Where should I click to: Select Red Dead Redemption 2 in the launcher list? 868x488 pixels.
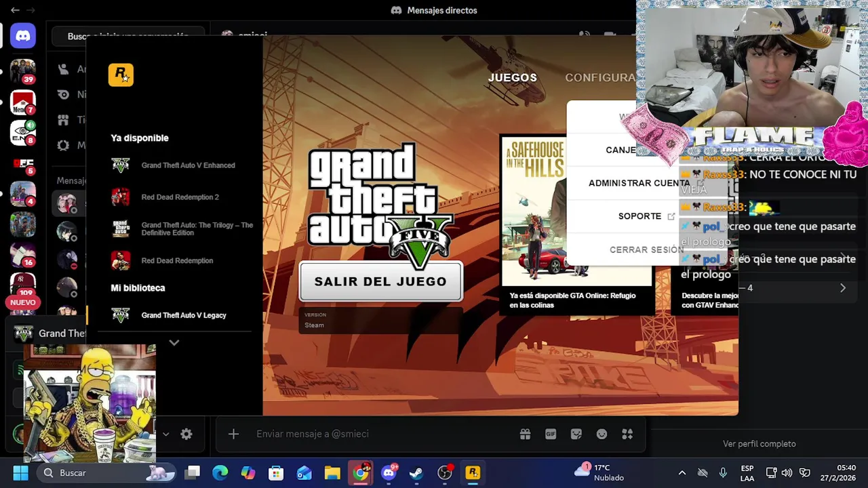[165, 197]
